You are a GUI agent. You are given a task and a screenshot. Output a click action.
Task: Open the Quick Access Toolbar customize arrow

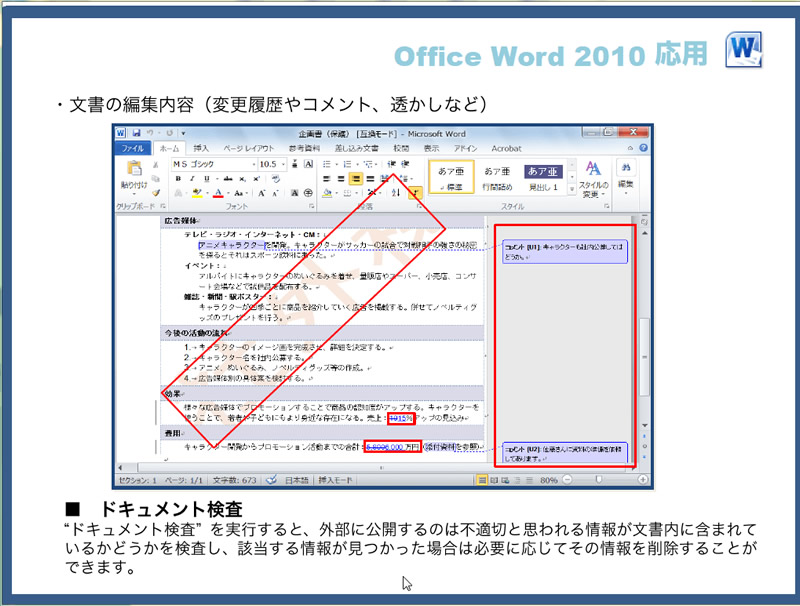(x=183, y=133)
